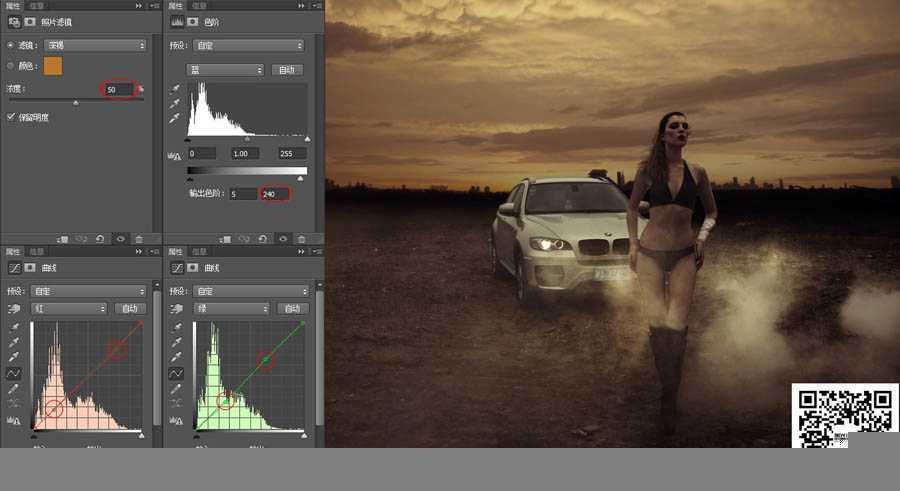Viewport: 900px width, 491px height.
Task: Click 自动 auto button in Levels panel
Action: (x=287, y=69)
